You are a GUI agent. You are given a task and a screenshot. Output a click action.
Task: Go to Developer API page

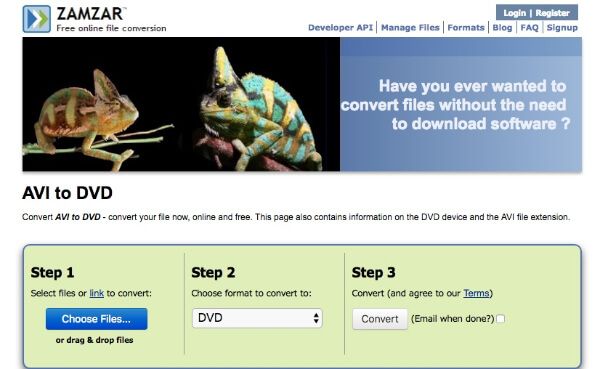(340, 28)
